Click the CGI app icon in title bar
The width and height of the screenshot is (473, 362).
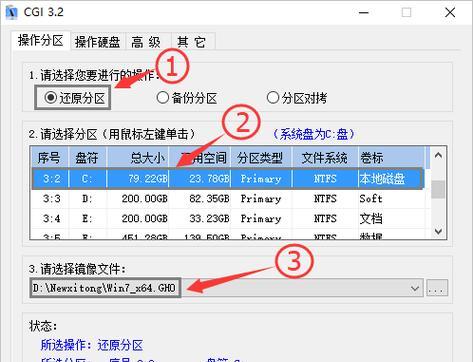tap(11, 12)
